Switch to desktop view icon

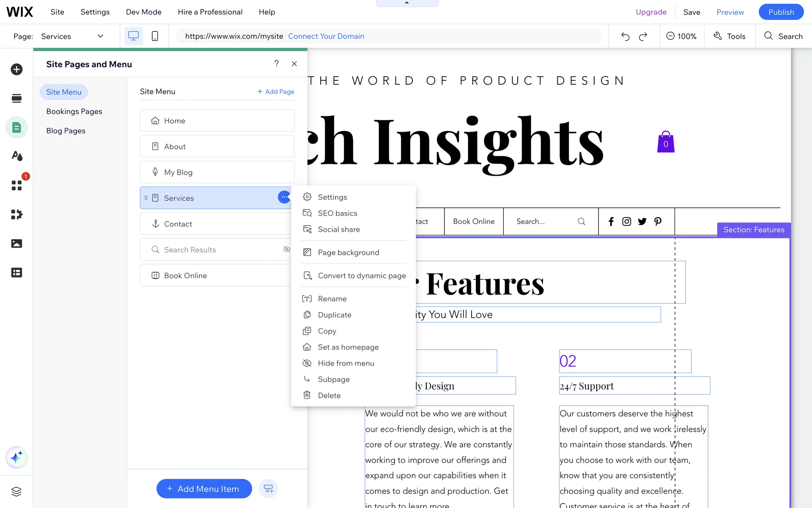coord(133,36)
